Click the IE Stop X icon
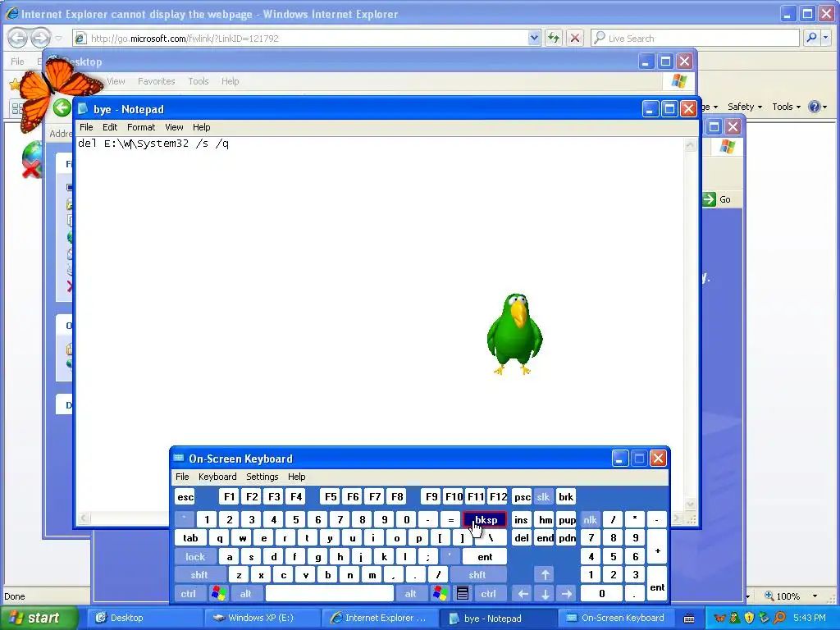 point(575,38)
